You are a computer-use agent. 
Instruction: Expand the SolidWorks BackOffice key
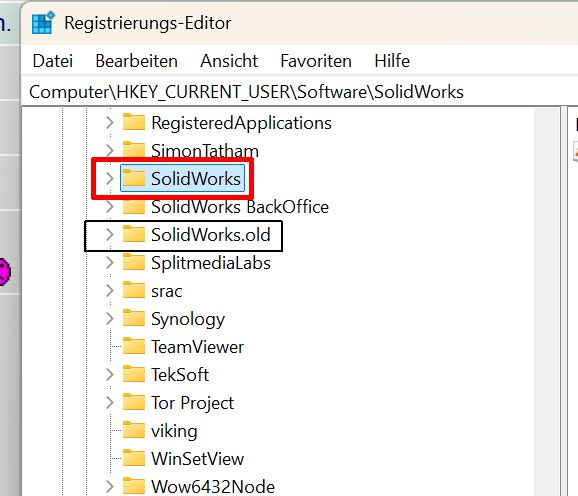[109, 207]
